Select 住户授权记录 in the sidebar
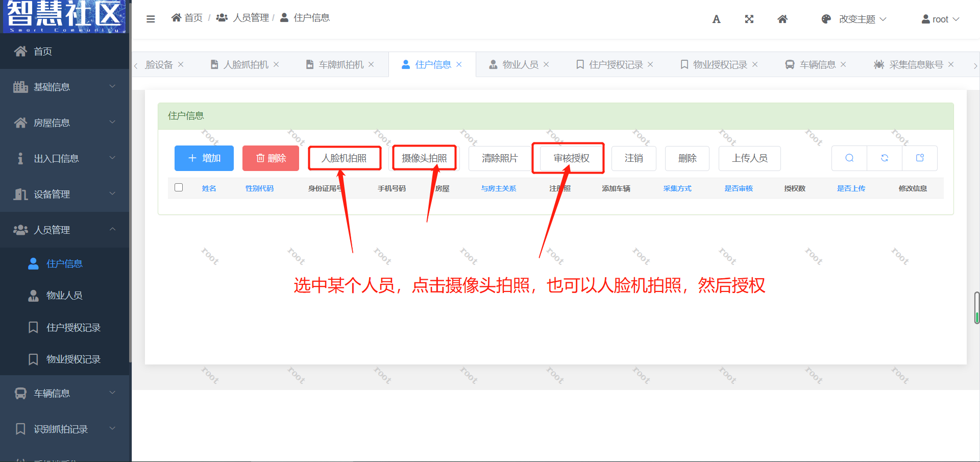Screen dimensions: 980x462 click(74, 327)
